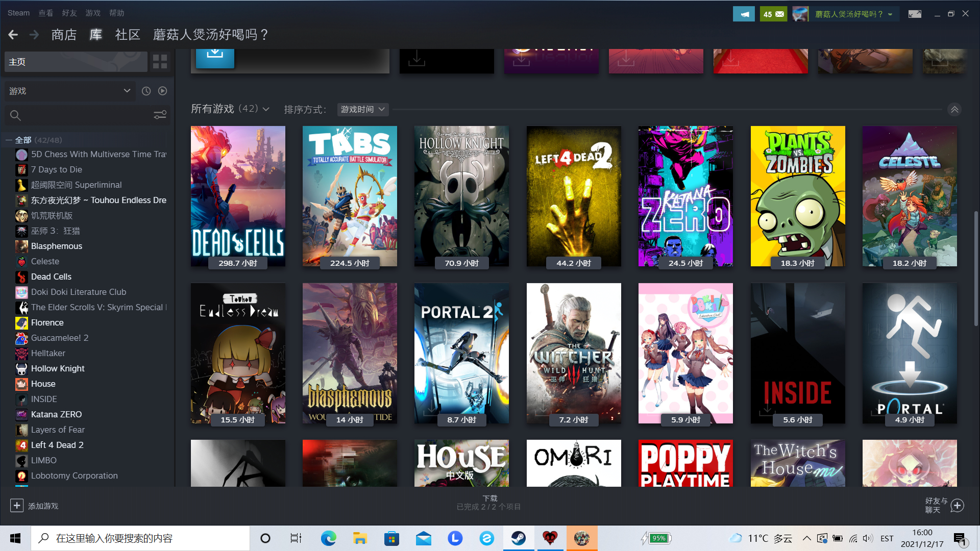
Task: Select Dead Cells icon in sidebar
Action: (x=21, y=277)
